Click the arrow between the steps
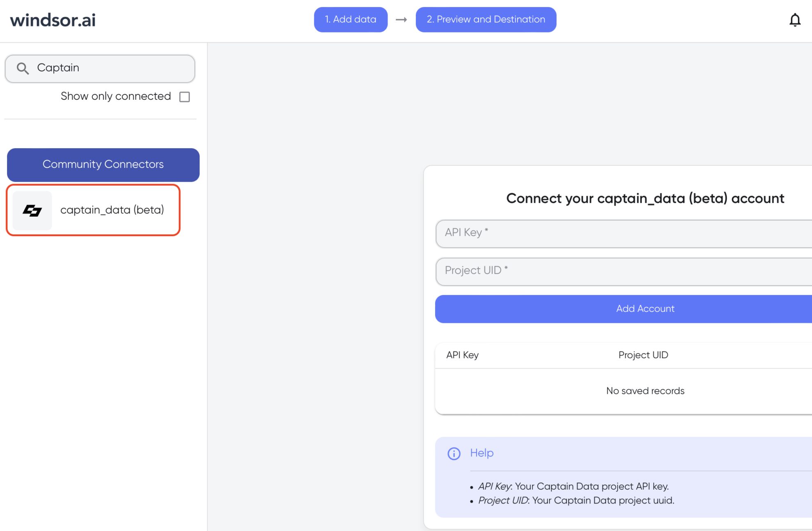Image resolution: width=812 pixels, height=531 pixels. coord(401,20)
